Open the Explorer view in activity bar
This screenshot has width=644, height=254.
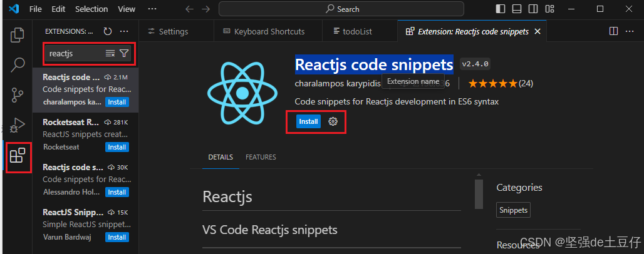pyautogui.click(x=18, y=35)
